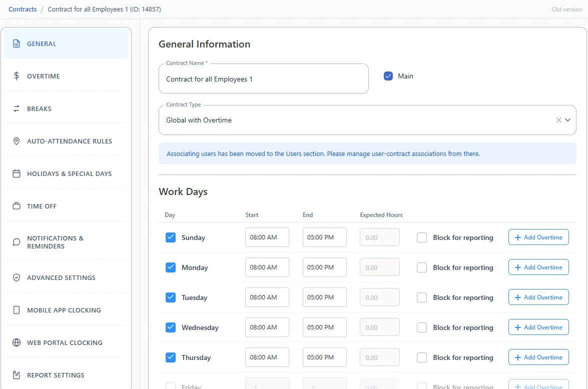Open the GENERAL section tab
Viewport: 588px width, 389px height.
[x=66, y=43]
